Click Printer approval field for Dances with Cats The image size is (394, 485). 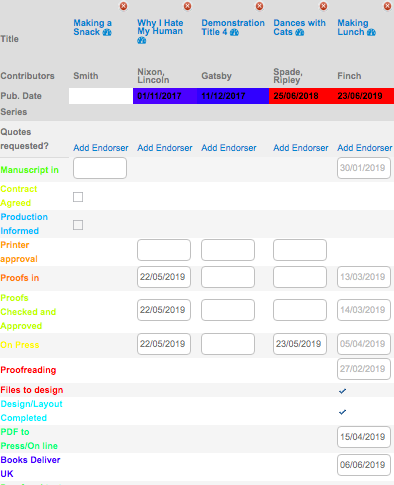300,250
